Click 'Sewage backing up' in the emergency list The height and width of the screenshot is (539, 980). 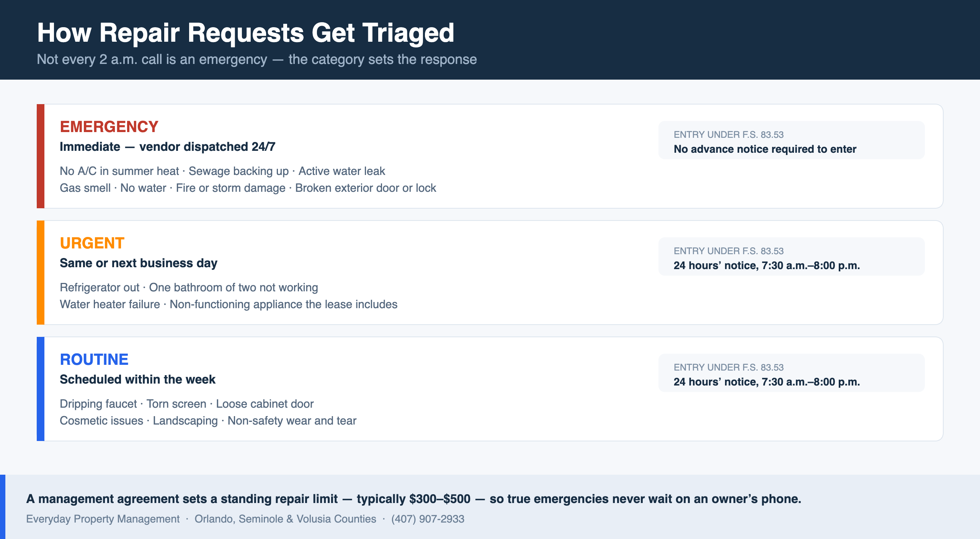coord(238,171)
